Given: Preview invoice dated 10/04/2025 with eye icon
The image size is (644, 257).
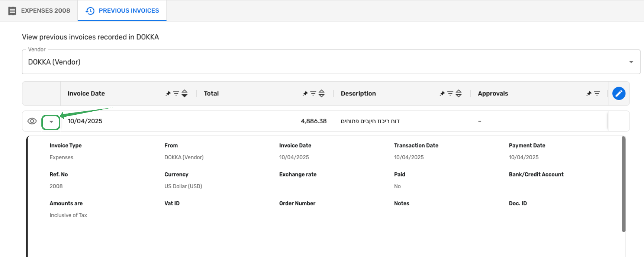Looking at the screenshot, I should coord(32,121).
